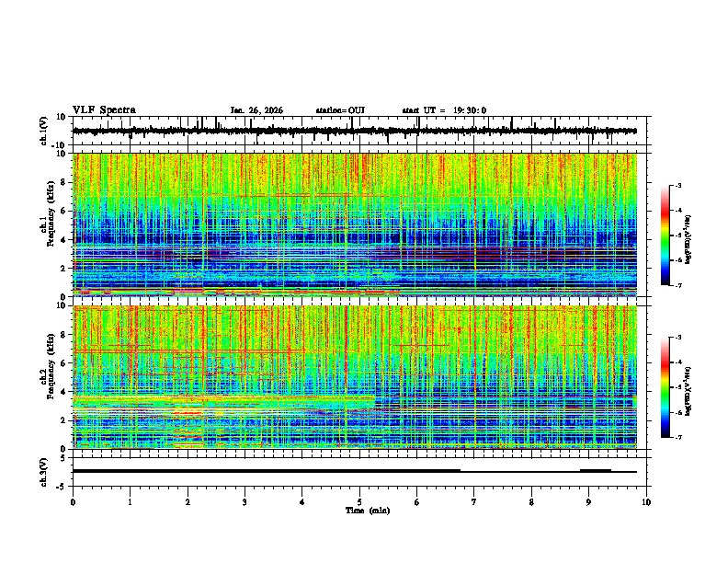Screen dimensions: 728x563
Task: Click time axis tick label "1"
Action: pyautogui.click(x=130, y=502)
